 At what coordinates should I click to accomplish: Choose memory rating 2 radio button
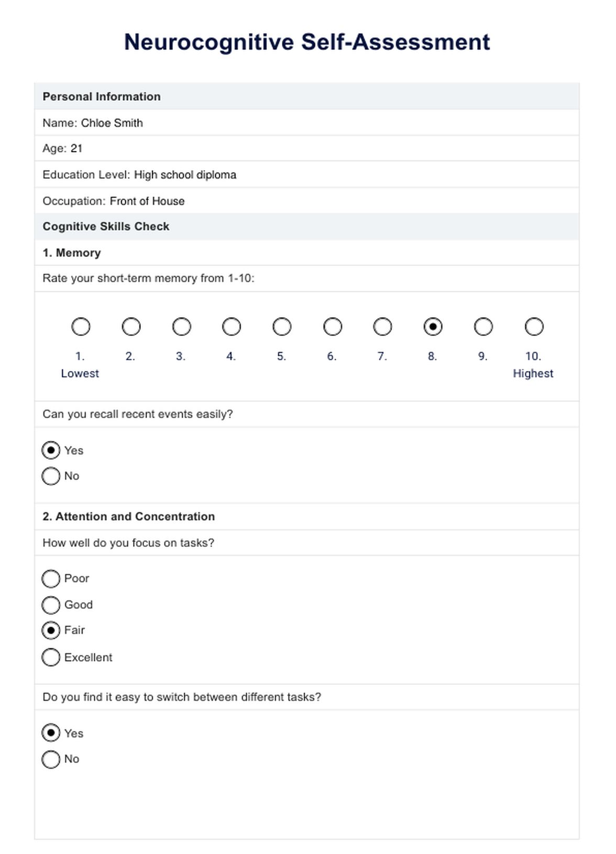click(131, 327)
